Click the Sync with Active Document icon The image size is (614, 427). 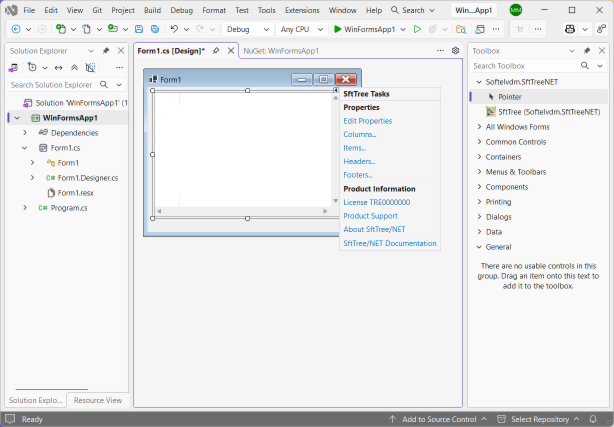58,68
